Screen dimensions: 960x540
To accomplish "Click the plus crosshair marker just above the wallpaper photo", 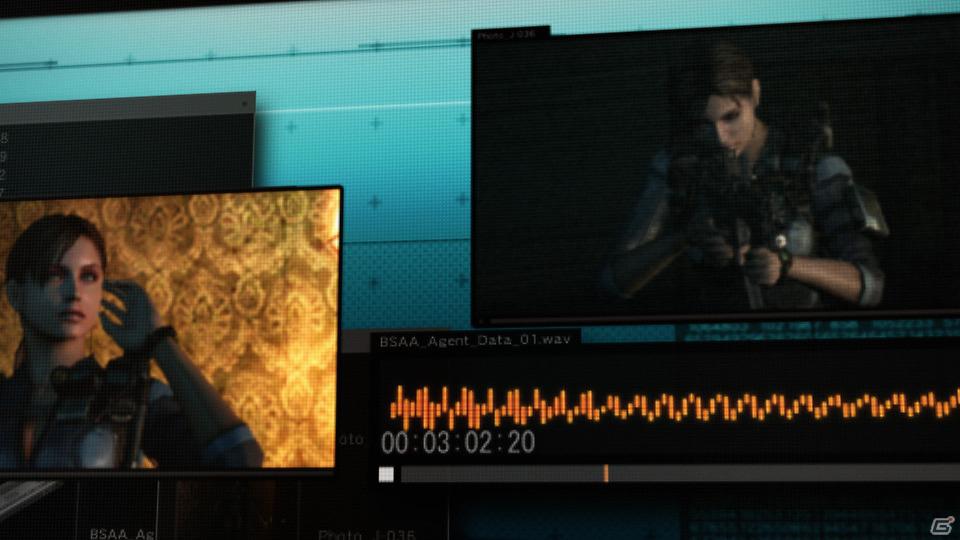I will [x=290, y=127].
